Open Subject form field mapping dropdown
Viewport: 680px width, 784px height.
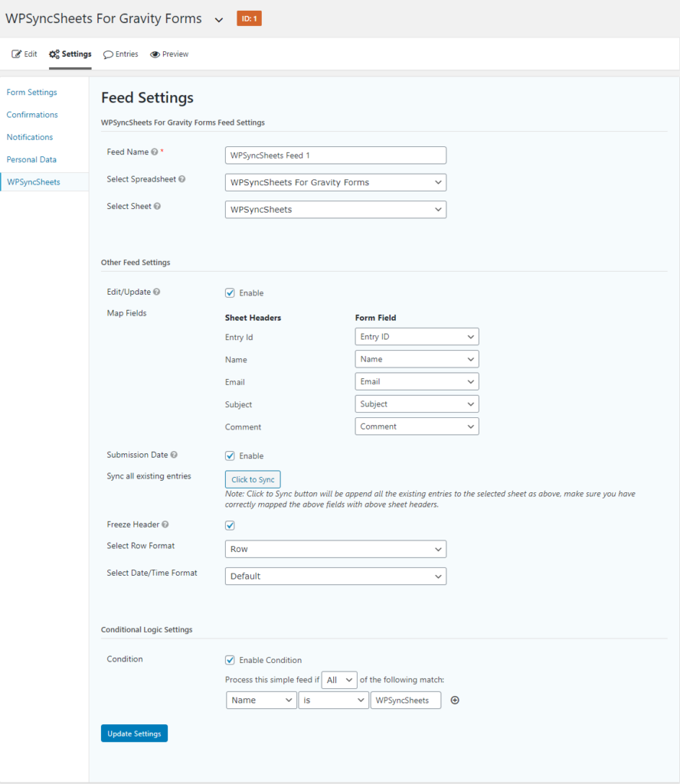click(x=417, y=404)
